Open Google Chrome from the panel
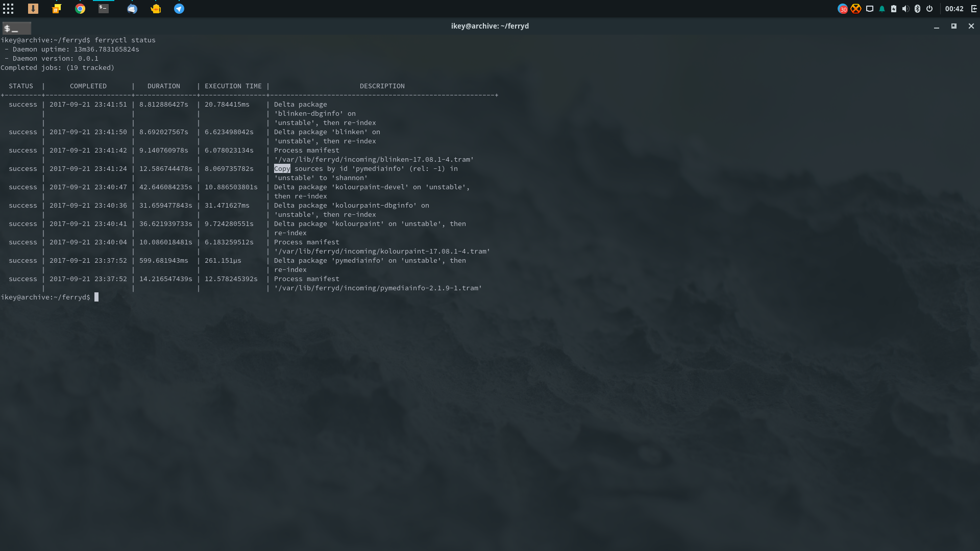This screenshot has height=551, width=980. tap(80, 9)
